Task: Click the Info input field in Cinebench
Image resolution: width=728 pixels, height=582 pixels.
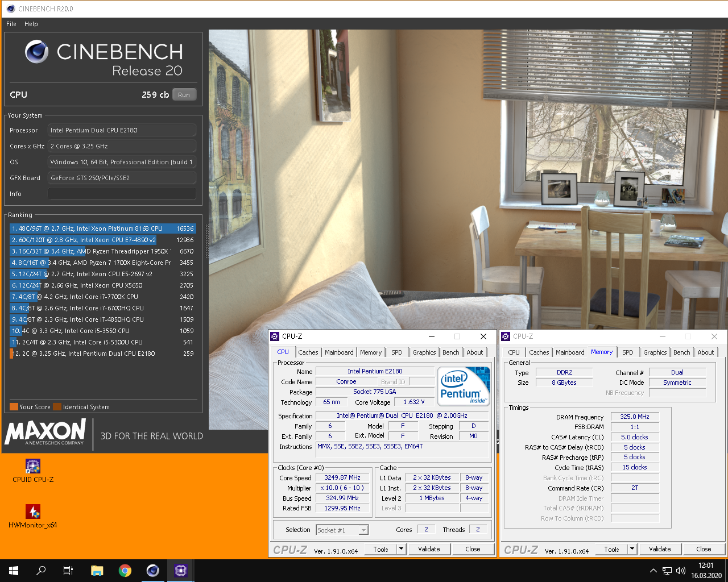Action: [x=122, y=194]
